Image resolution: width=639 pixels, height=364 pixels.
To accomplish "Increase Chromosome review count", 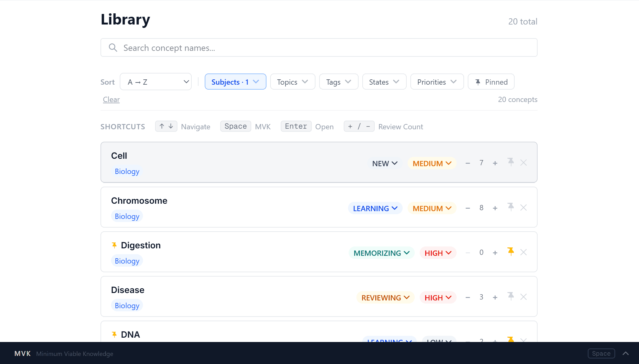I will click(x=495, y=208).
